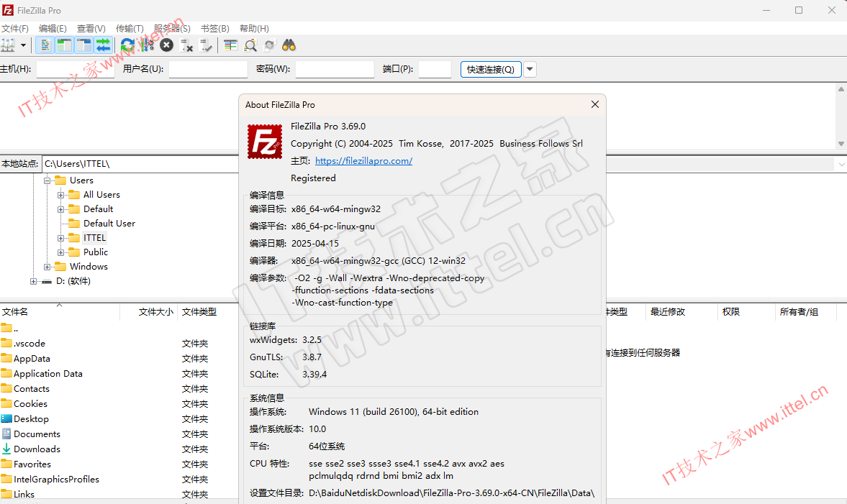The height and width of the screenshot is (504, 847).
Task: Open the 查看(V) menu
Action: tap(91, 29)
